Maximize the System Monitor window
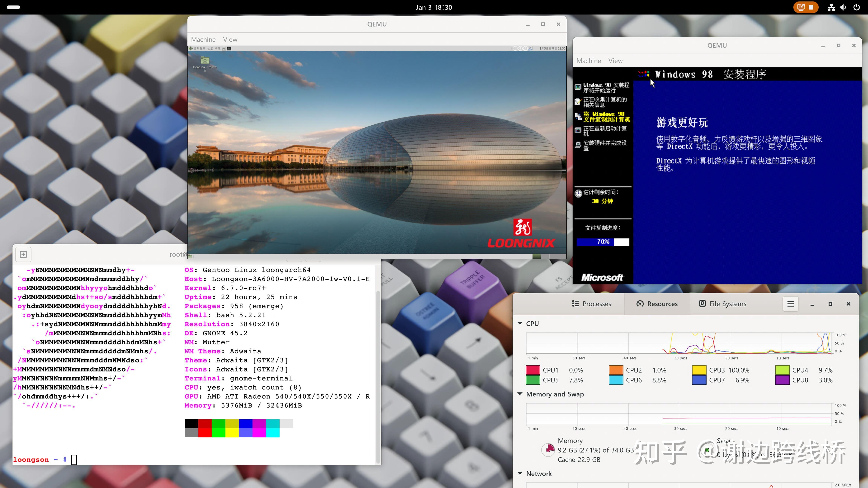Image resolution: width=868 pixels, height=488 pixels. tap(830, 304)
